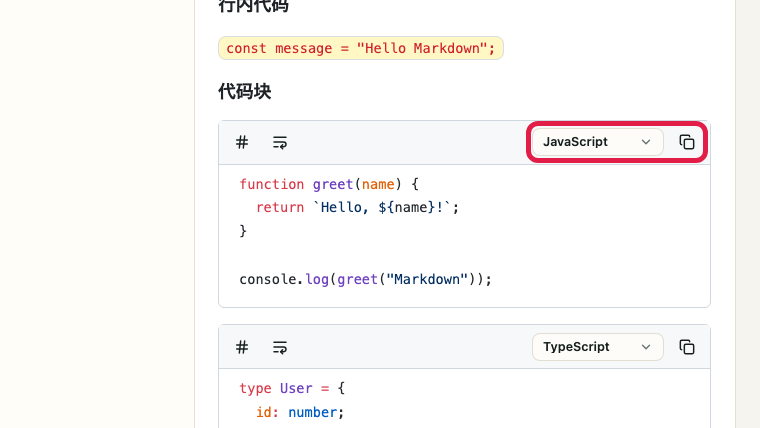The height and width of the screenshot is (428, 760).
Task: Click the 'function greet(name) {' line
Action: coord(329,184)
